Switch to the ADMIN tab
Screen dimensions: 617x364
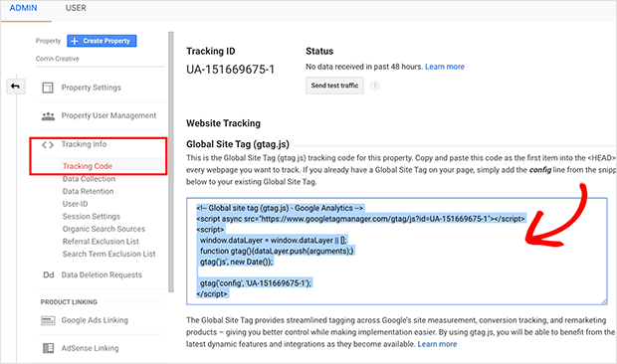click(x=23, y=8)
